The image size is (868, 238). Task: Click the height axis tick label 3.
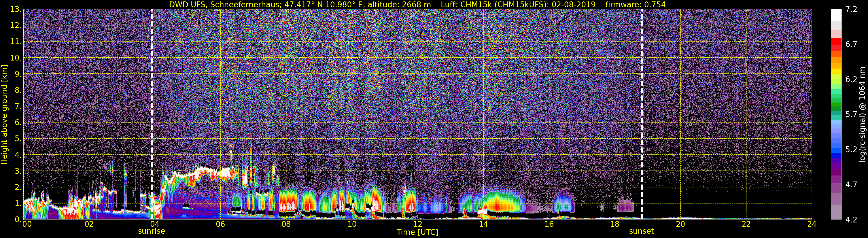[18, 171]
